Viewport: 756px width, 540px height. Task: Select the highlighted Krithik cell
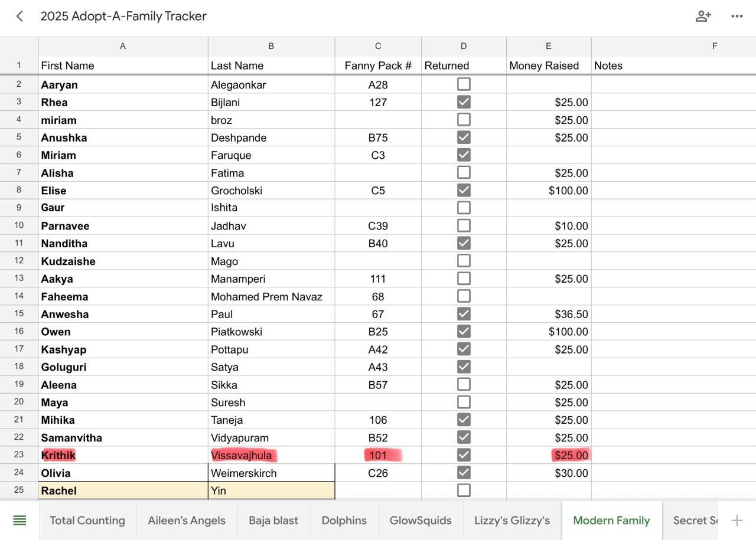tap(123, 455)
